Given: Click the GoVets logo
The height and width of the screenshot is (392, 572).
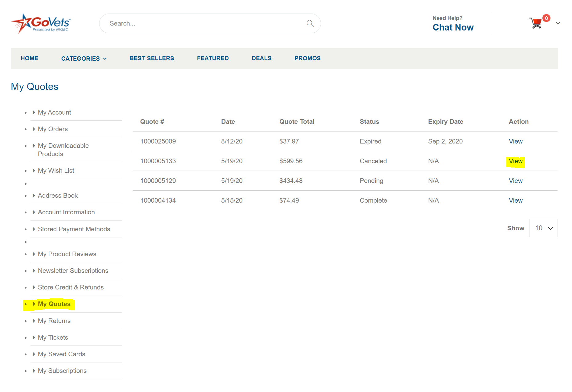Looking at the screenshot, I should pyautogui.click(x=41, y=23).
